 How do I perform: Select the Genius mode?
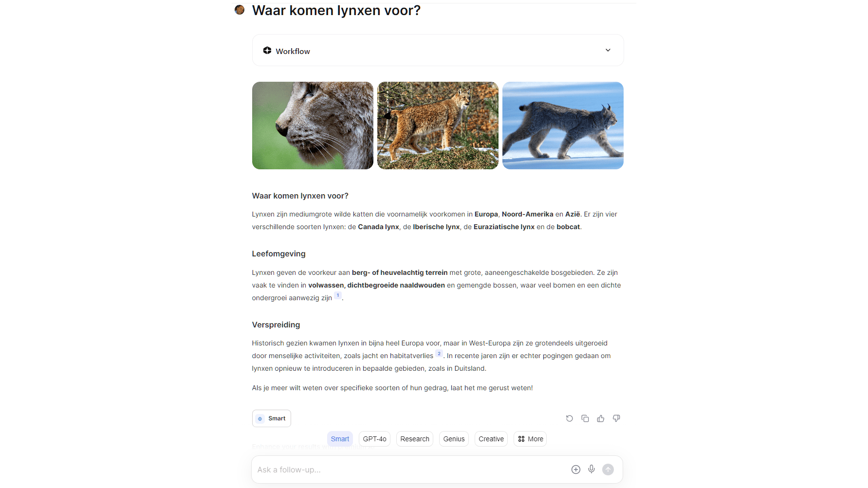tap(454, 439)
